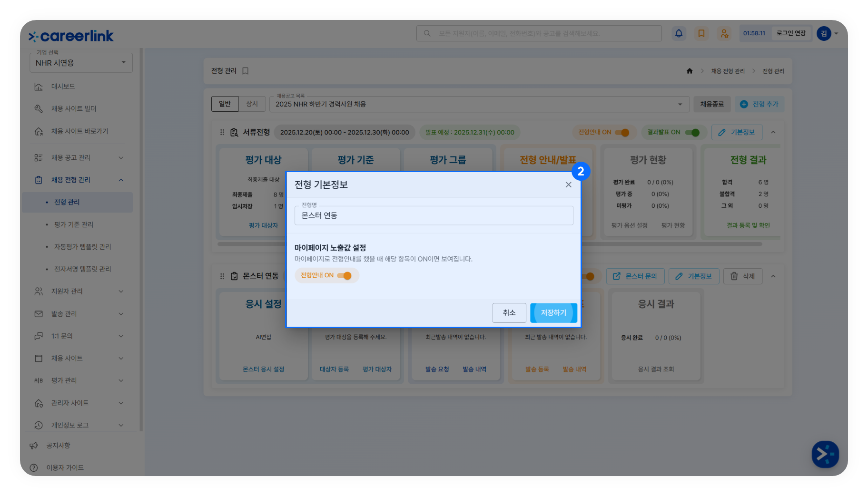This screenshot has height=496, width=868.
Task: Open 몬스터 응시 설정 link
Action: [x=264, y=370]
